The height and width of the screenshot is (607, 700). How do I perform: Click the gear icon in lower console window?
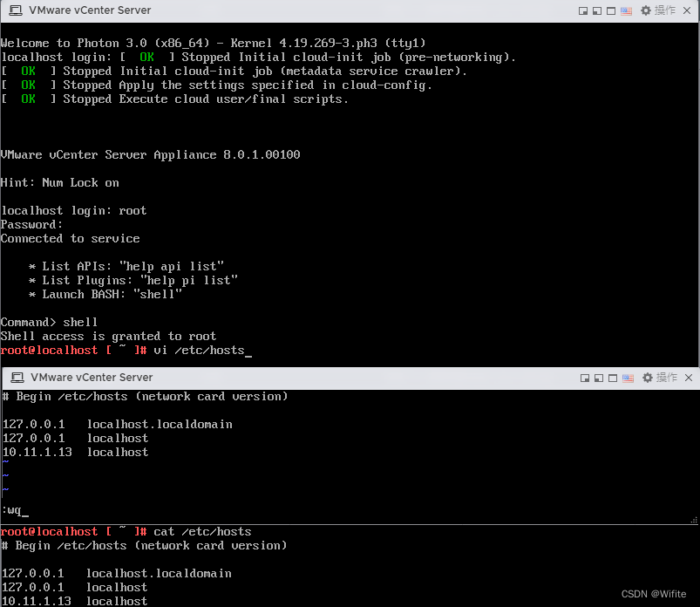click(x=648, y=378)
